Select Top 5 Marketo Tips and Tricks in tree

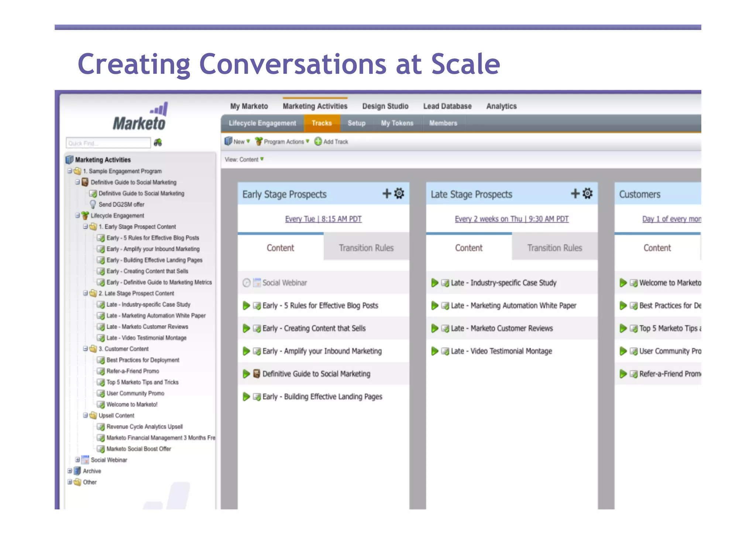[x=142, y=382]
